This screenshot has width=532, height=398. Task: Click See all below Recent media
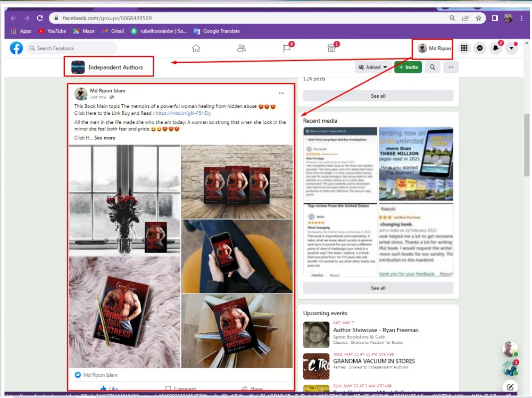pos(378,288)
